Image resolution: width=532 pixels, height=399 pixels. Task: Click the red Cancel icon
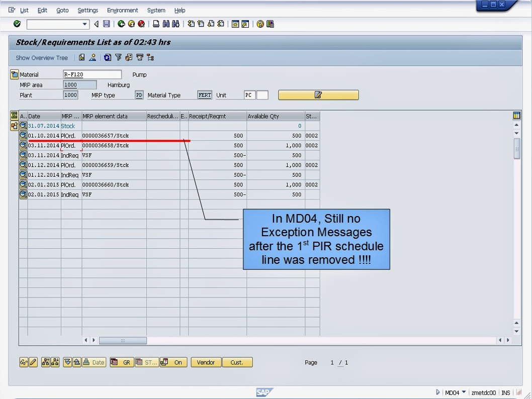[141, 24]
